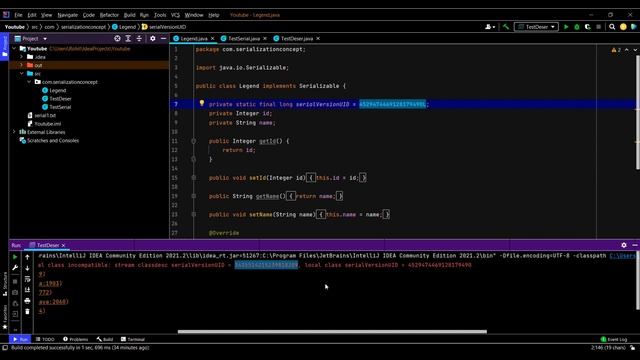Switch to the TestSerial.java editor tab
The width and height of the screenshot is (640, 360).
click(244, 38)
